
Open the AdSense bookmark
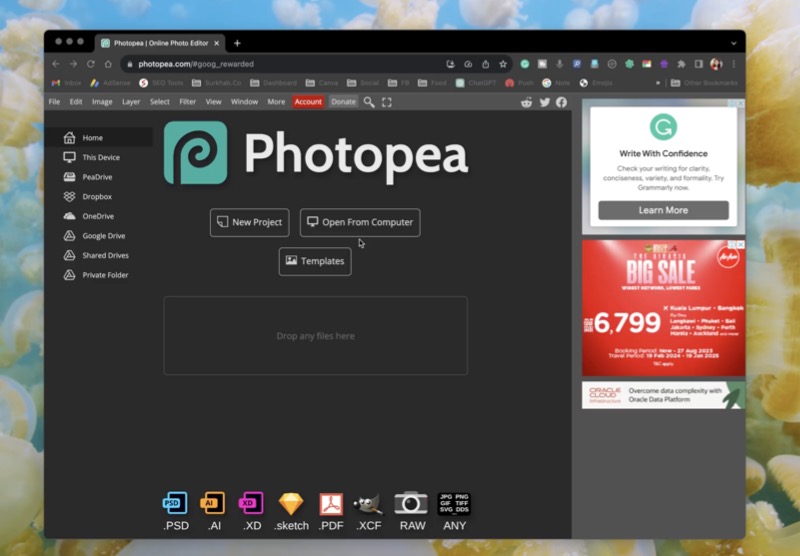point(110,83)
